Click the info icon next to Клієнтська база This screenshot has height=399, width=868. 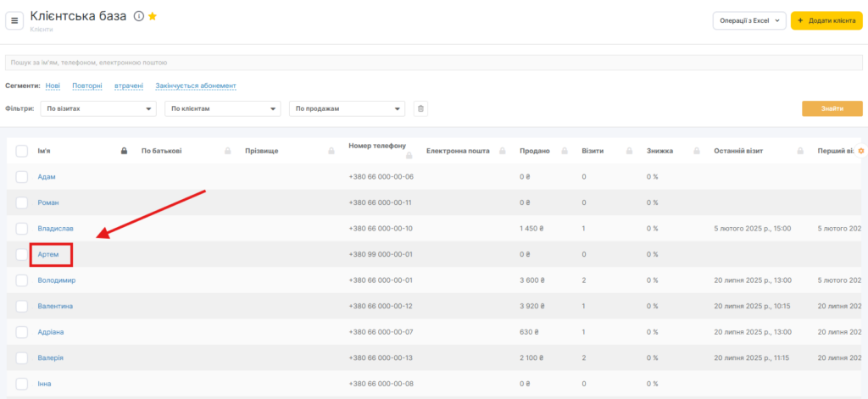click(138, 16)
